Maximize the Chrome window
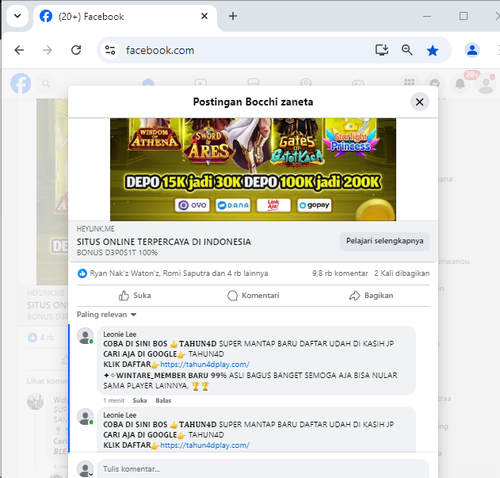The height and width of the screenshot is (478, 500). [463, 16]
